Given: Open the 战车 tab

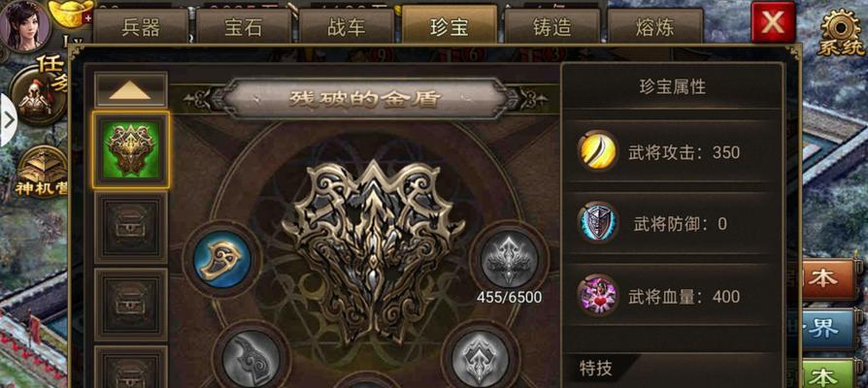Looking at the screenshot, I should point(347,26).
